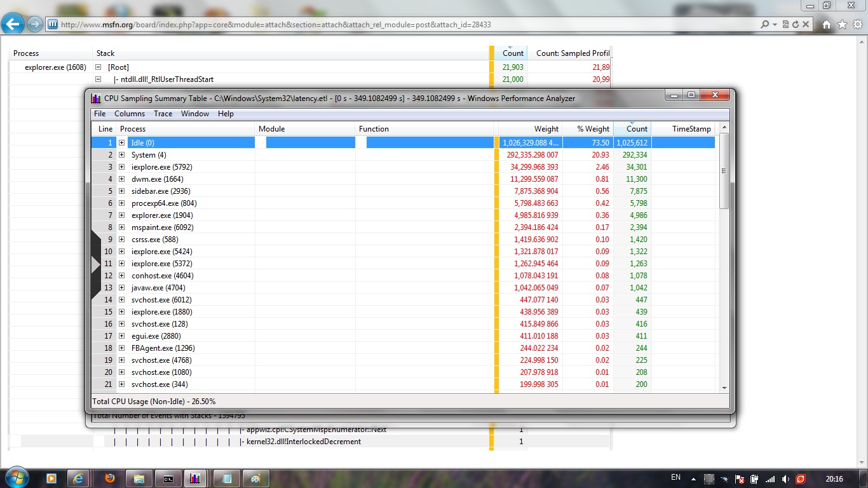Click the Performance Analyzer title bar icon
The image size is (868, 488).
point(96,98)
